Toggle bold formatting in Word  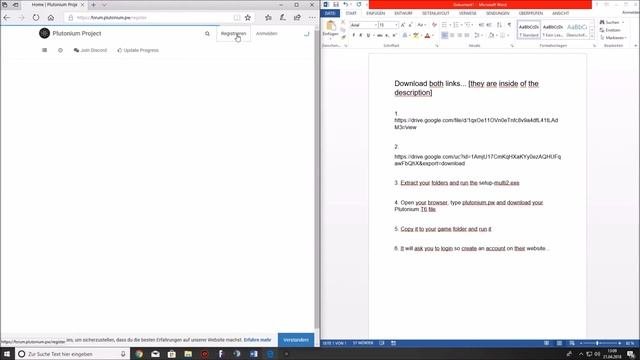point(353,36)
